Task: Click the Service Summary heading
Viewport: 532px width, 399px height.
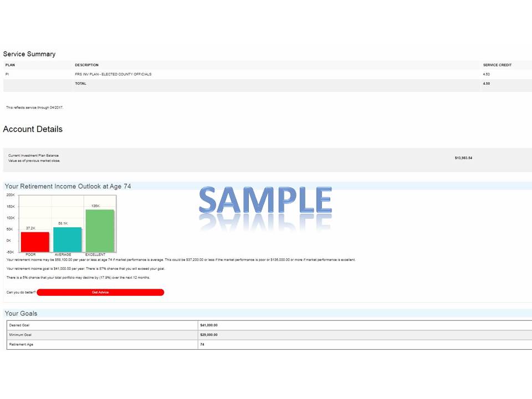Action: click(29, 54)
